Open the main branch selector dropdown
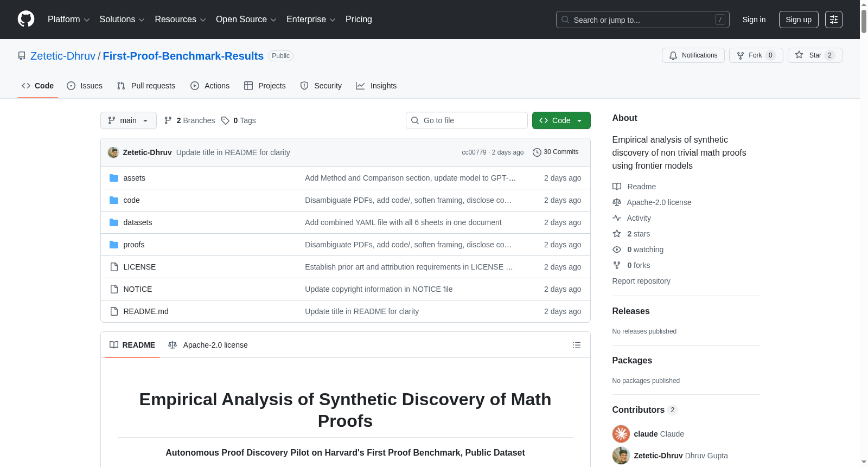The width and height of the screenshot is (868, 467). pyautogui.click(x=129, y=120)
